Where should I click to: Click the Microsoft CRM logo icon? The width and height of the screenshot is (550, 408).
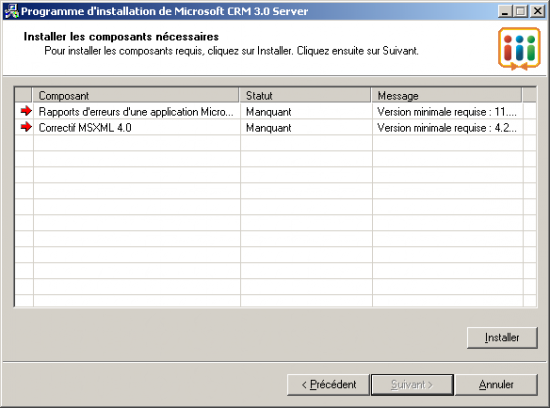[x=519, y=49]
